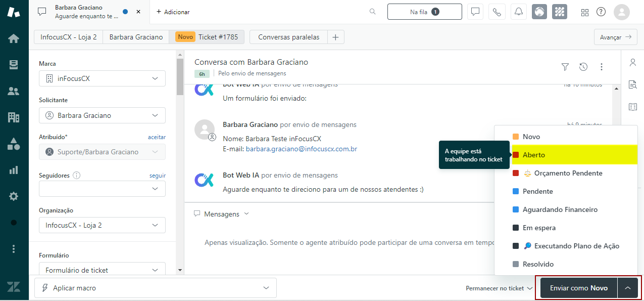Screen dimensions: 644x301
Task: Switch to Conversas paralelas tab
Action: click(288, 37)
